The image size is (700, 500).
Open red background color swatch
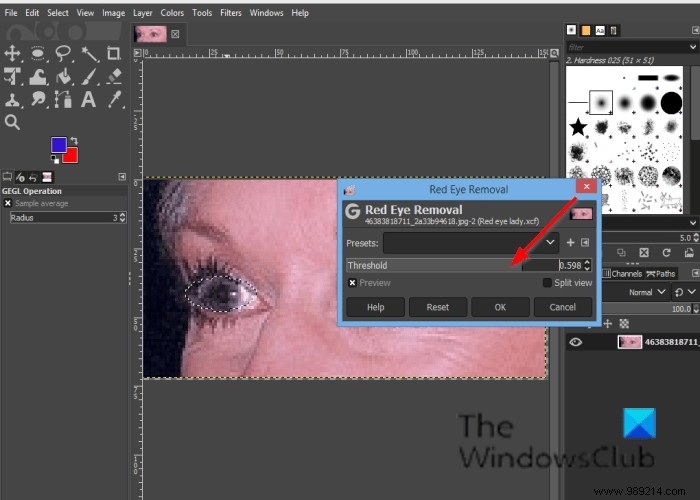tap(71, 156)
